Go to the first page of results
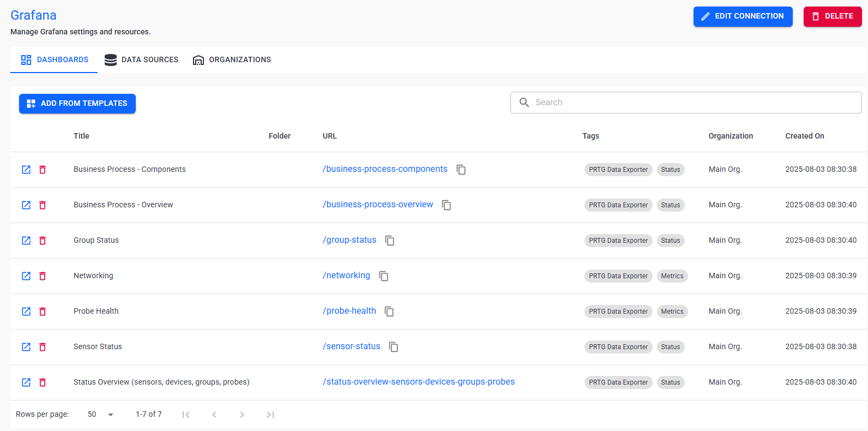 pos(186,415)
